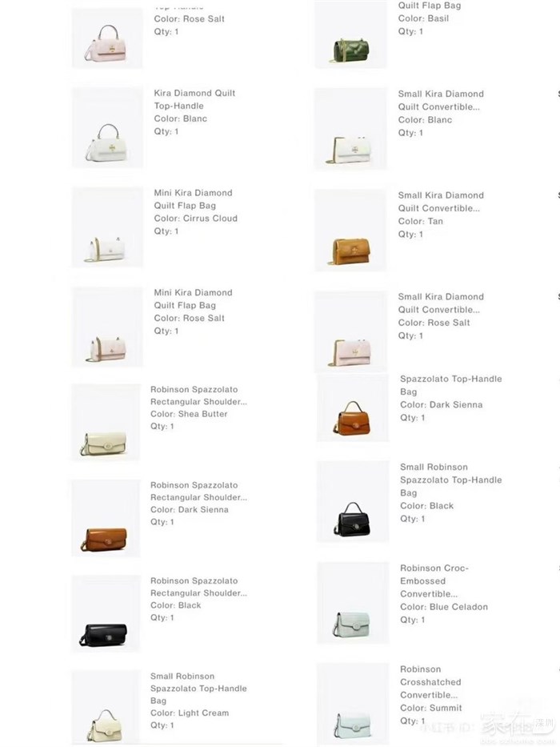
Task: View the Summit Robinson Crosshatched bag image
Action: [353, 704]
